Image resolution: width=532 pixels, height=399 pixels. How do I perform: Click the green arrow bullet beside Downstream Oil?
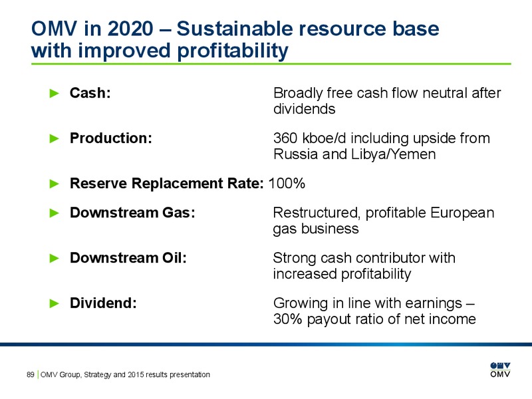[x=55, y=258]
